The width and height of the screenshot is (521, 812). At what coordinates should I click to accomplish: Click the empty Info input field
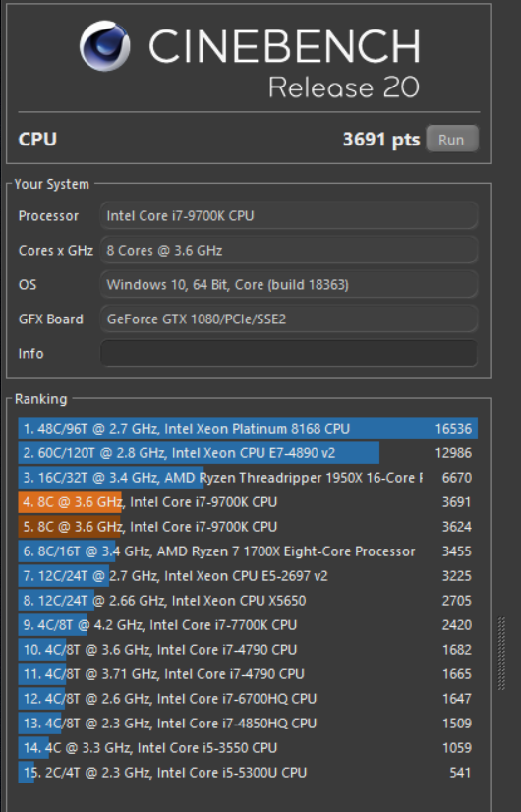[x=288, y=353]
